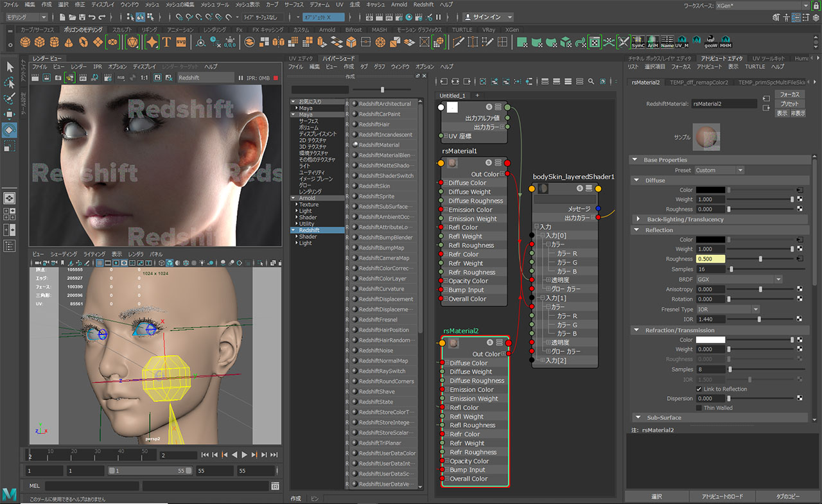Click the geoW python shelf icon
The width and height of the screenshot is (822, 504).
point(711,42)
